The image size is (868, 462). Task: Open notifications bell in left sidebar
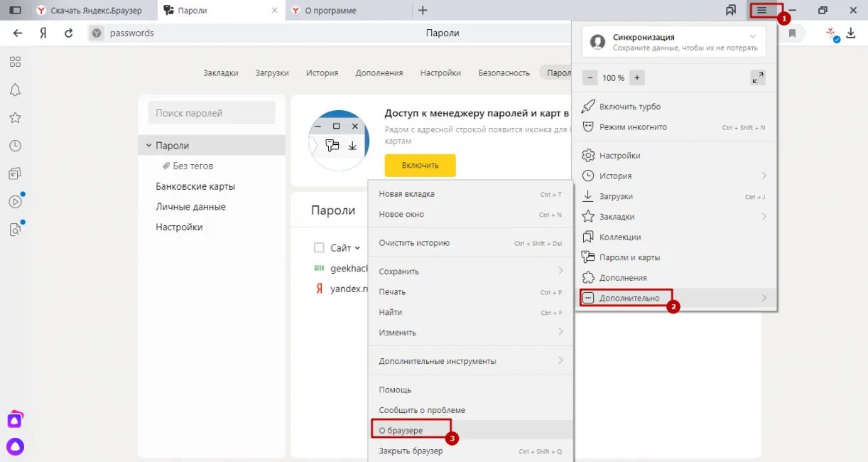(15, 90)
